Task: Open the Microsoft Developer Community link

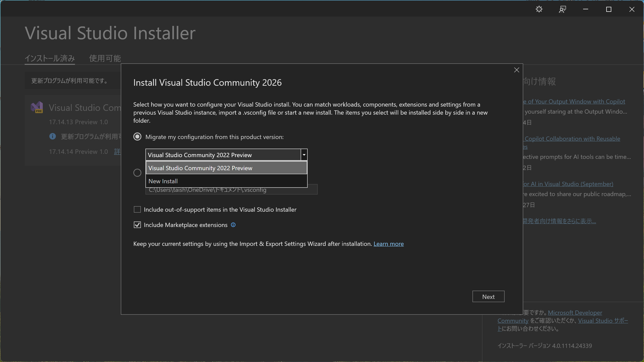Action: click(x=575, y=313)
